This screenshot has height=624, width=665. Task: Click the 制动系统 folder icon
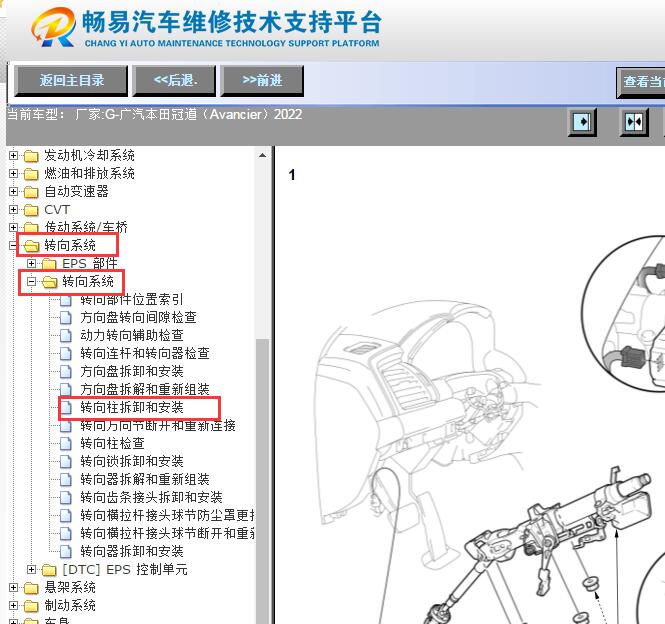(x=31, y=606)
